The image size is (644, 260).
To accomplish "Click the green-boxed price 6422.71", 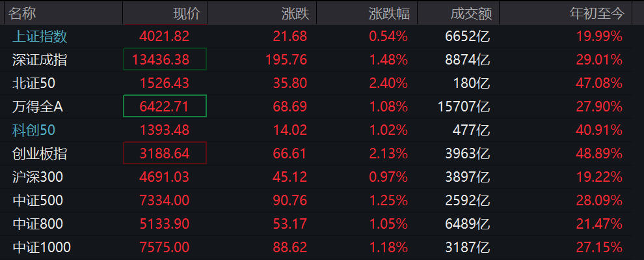I will (165, 106).
